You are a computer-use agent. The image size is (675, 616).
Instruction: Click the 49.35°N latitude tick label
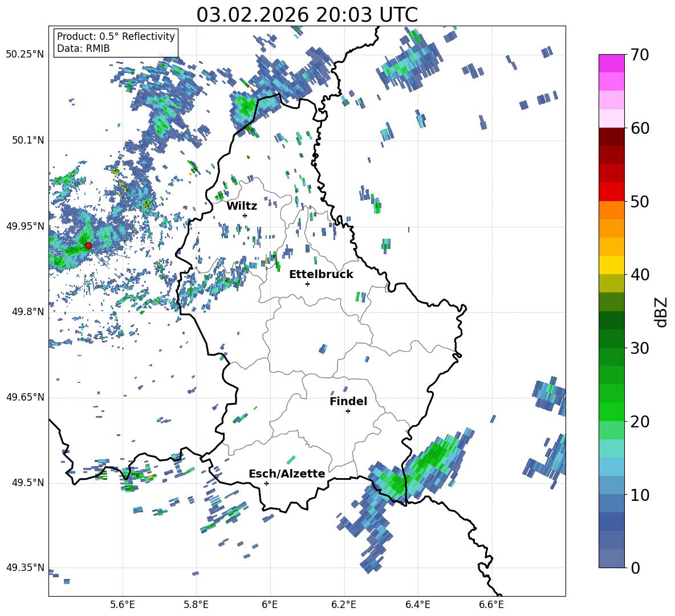pyautogui.click(x=25, y=568)
